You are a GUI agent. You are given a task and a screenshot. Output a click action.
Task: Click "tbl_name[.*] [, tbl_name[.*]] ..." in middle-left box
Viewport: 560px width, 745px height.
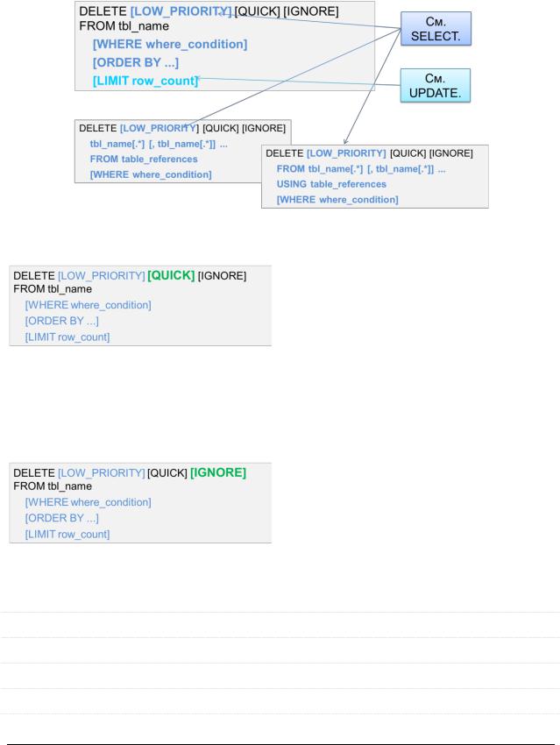(159, 144)
